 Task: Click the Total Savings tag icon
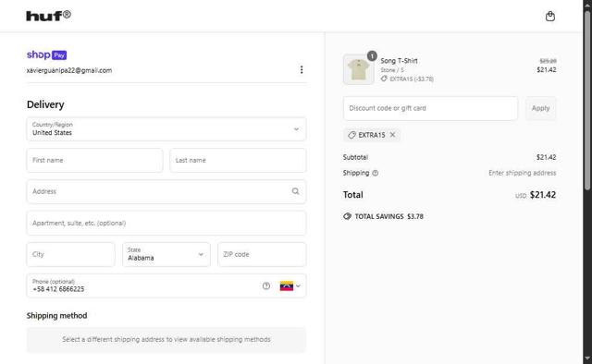(348, 216)
